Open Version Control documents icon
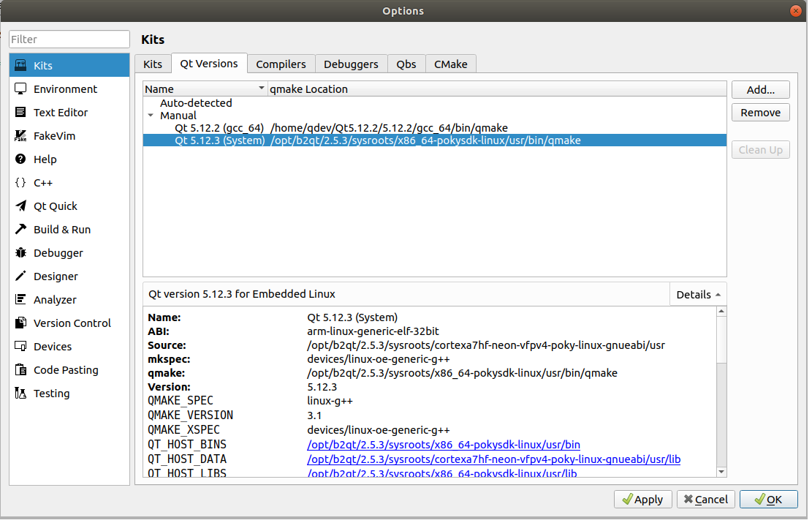The height and width of the screenshot is (523, 812). coord(20,323)
